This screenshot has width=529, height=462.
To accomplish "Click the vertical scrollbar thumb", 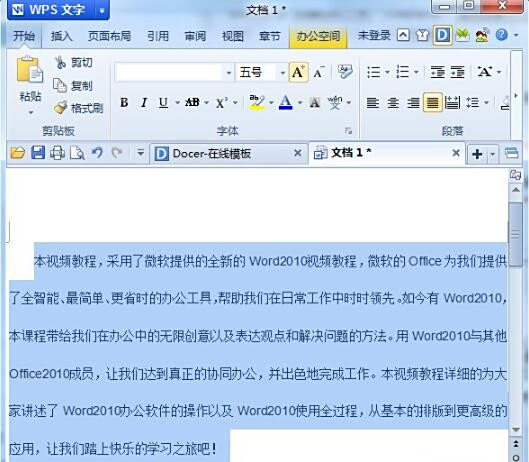I will [x=515, y=235].
